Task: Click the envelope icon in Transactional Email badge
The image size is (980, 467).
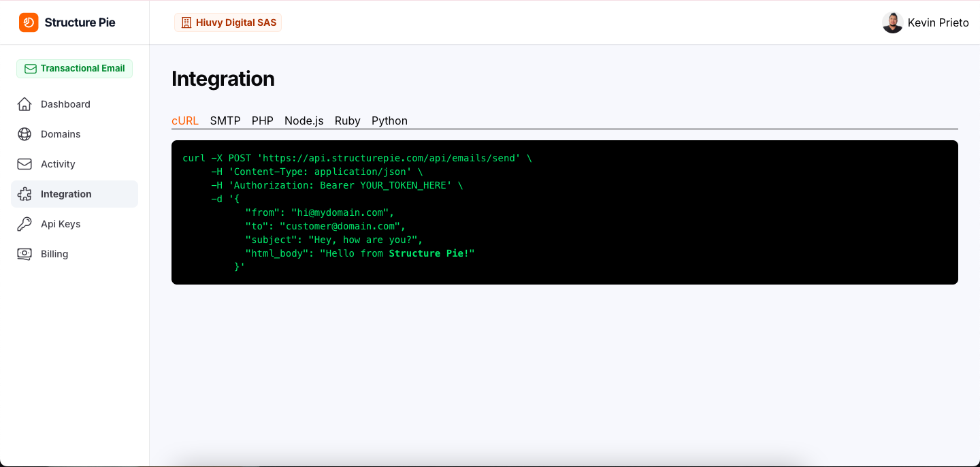Action: tap(30, 69)
